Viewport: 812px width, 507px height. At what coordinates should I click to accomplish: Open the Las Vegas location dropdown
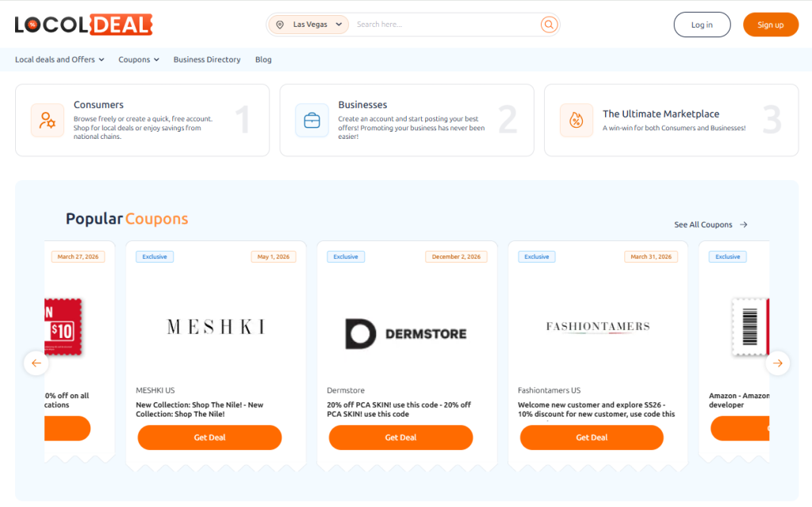click(309, 25)
